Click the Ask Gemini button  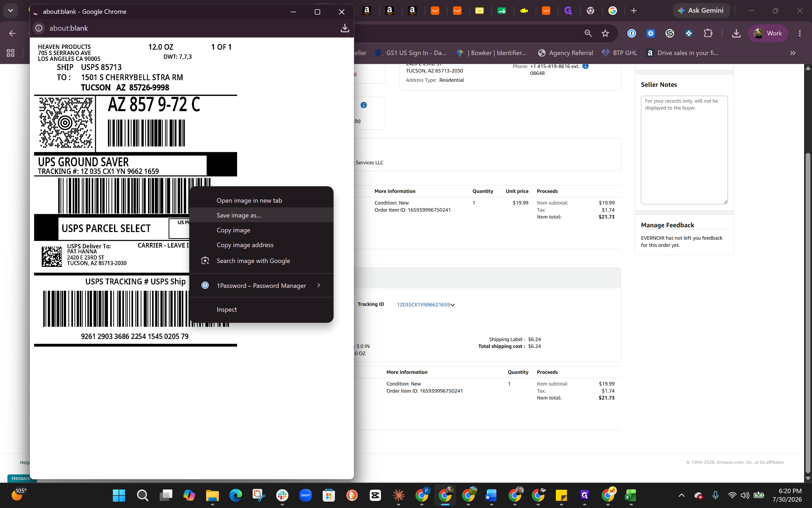tap(701, 11)
